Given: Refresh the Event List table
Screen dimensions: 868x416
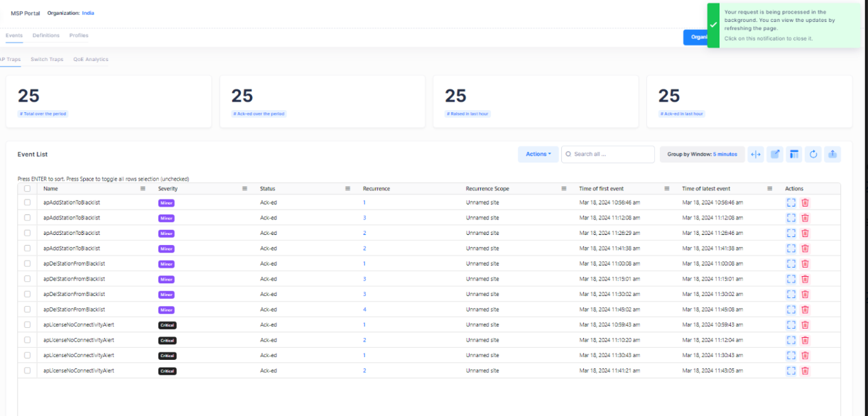Looking at the screenshot, I should (813, 154).
